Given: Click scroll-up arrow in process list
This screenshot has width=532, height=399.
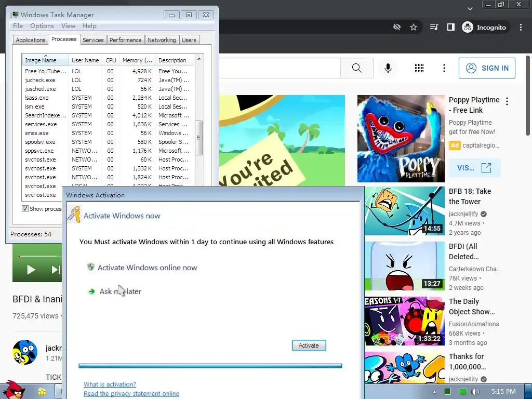Looking at the screenshot, I should [199, 59].
